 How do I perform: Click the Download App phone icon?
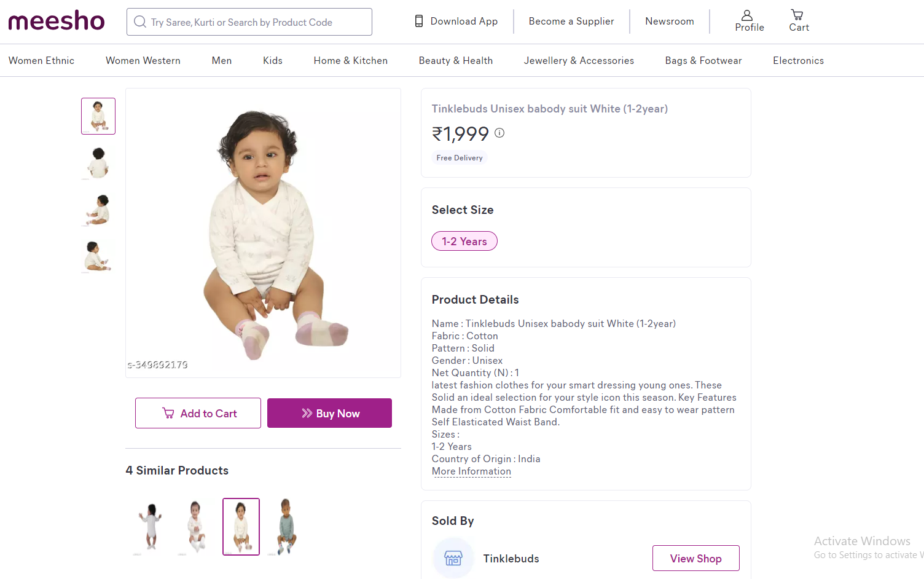(419, 22)
